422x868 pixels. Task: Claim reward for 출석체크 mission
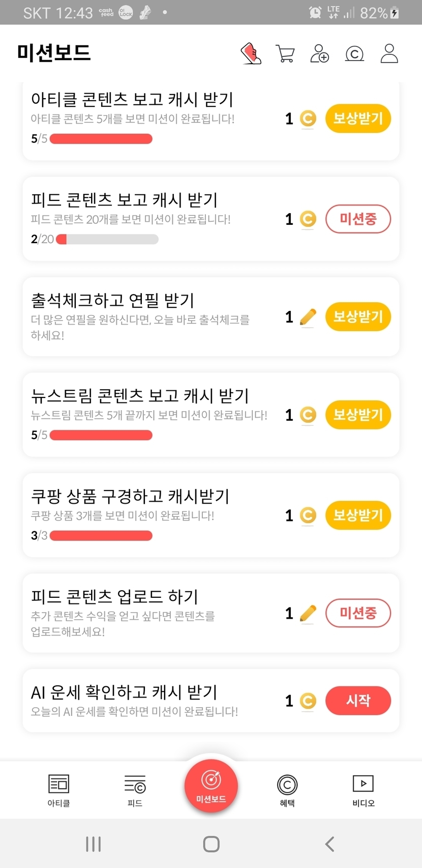[358, 316]
